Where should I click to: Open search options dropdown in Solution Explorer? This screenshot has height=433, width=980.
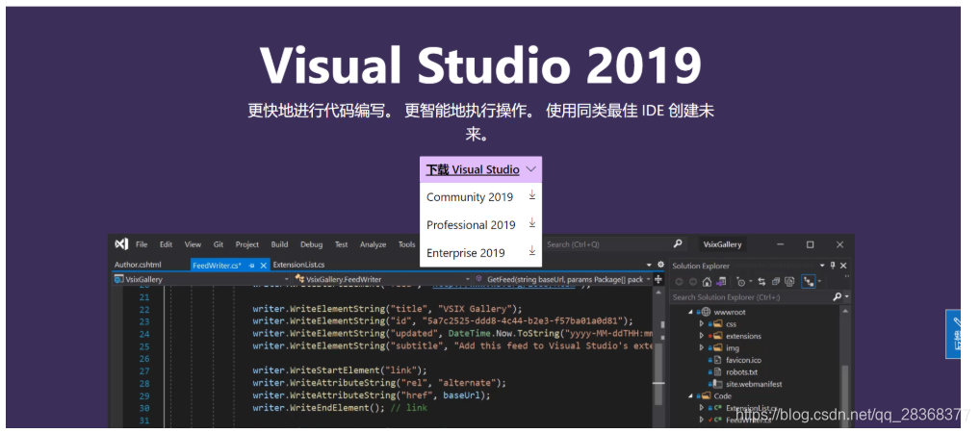(x=847, y=296)
